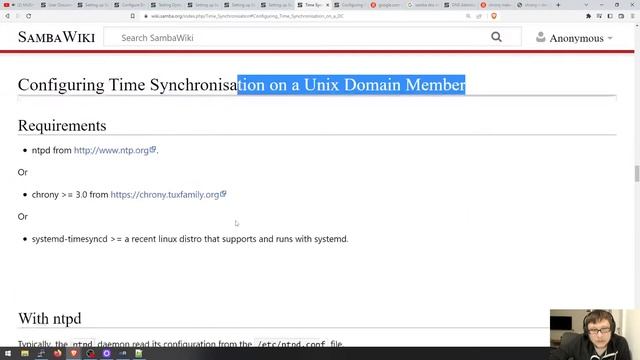Expand the Anonymous user dropdown menu
Viewport: 640px width, 360px height.
coord(610,38)
